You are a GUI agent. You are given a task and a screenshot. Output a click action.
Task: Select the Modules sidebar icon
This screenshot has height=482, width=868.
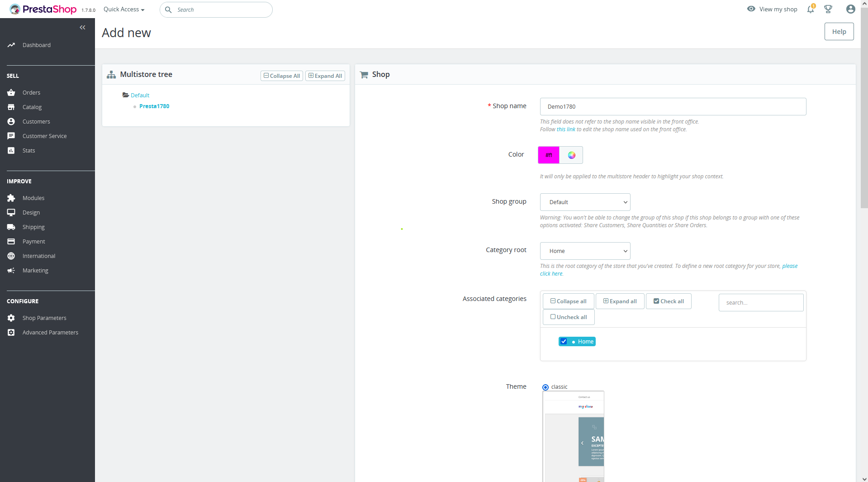click(11, 198)
